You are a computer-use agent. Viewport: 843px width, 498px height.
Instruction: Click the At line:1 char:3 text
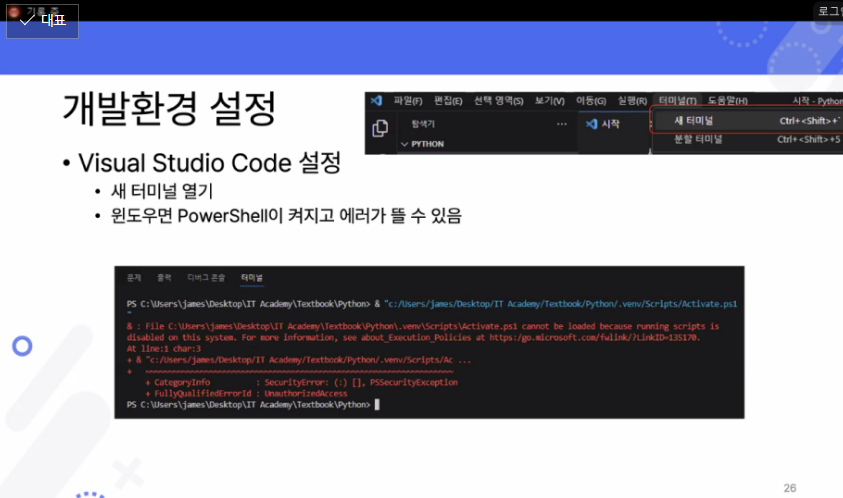tap(164, 348)
